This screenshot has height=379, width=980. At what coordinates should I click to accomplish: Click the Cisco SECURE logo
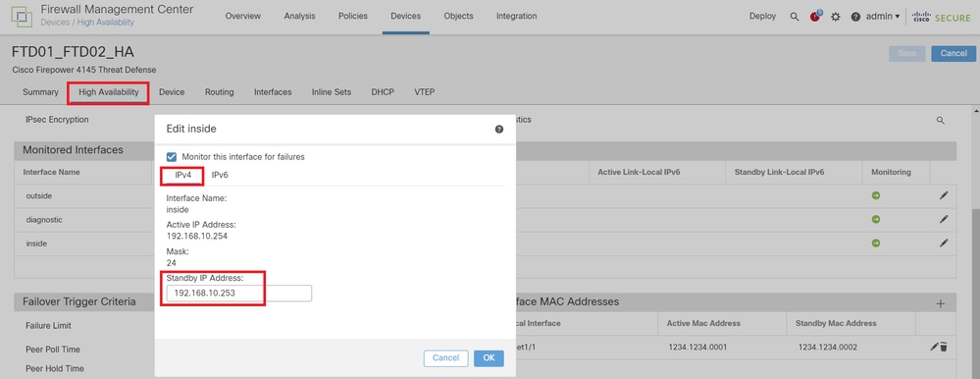pos(941,17)
